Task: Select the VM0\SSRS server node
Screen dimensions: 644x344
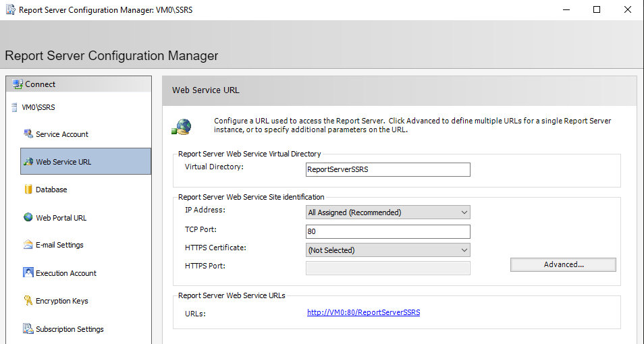Action: coord(38,107)
